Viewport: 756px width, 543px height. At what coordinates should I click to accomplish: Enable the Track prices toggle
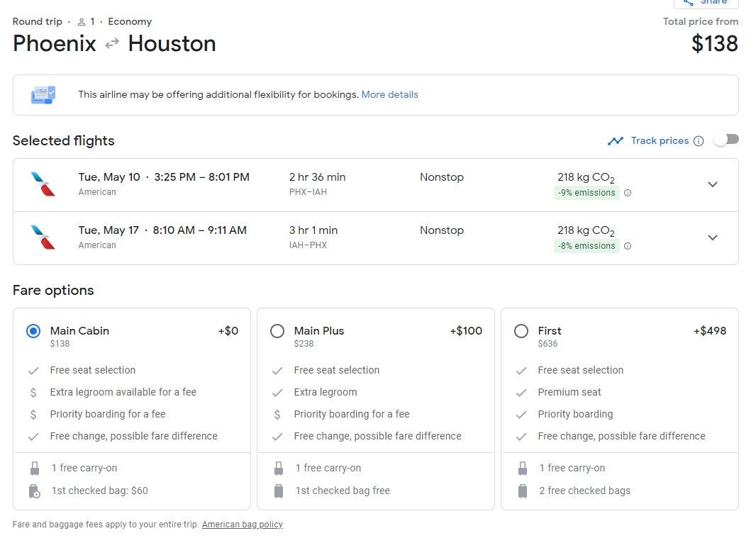click(x=726, y=140)
